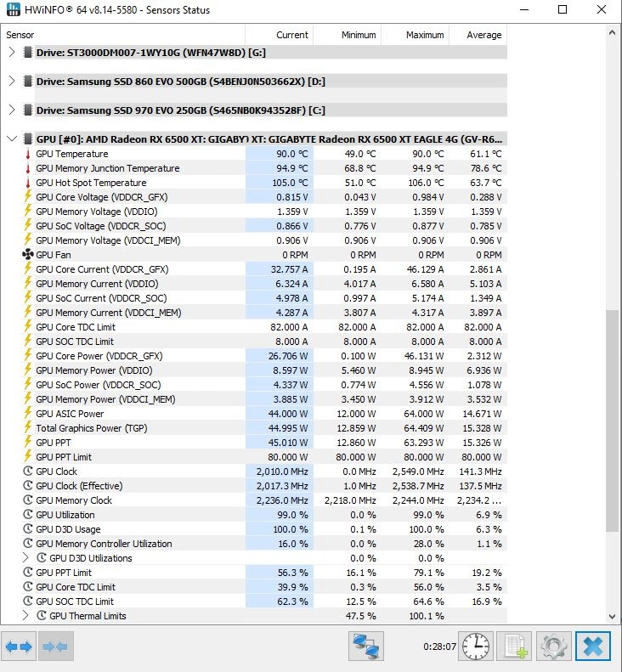
Task: Expand the ST3000DM007 drive section
Action: 12,53
